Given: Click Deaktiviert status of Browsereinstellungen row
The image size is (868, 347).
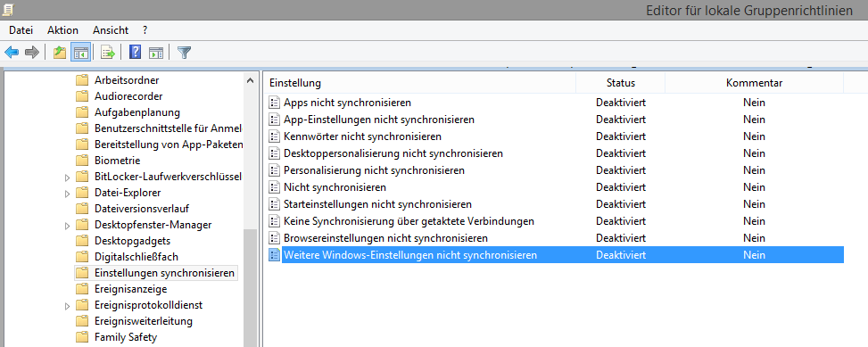Looking at the screenshot, I should click(x=621, y=238).
